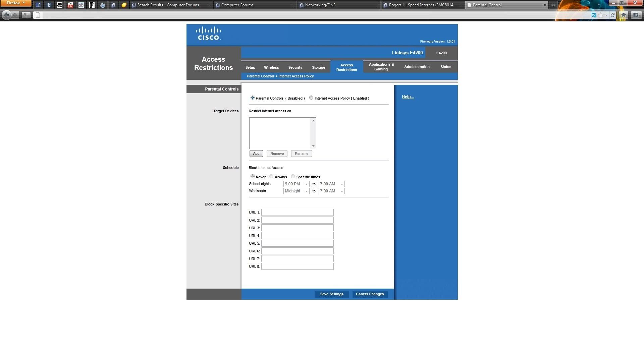The width and height of the screenshot is (644, 362).
Task: Open the address bar history dropdown arrow
Action: 606,15
